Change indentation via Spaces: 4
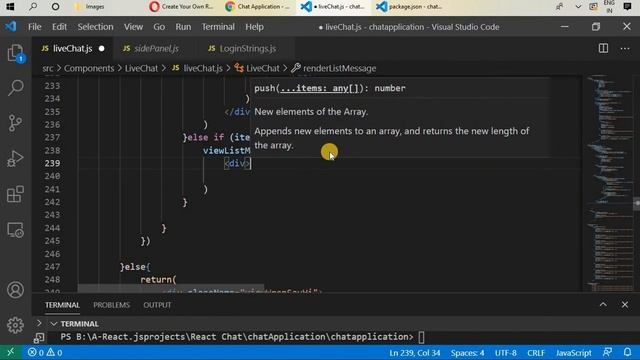 (468, 353)
